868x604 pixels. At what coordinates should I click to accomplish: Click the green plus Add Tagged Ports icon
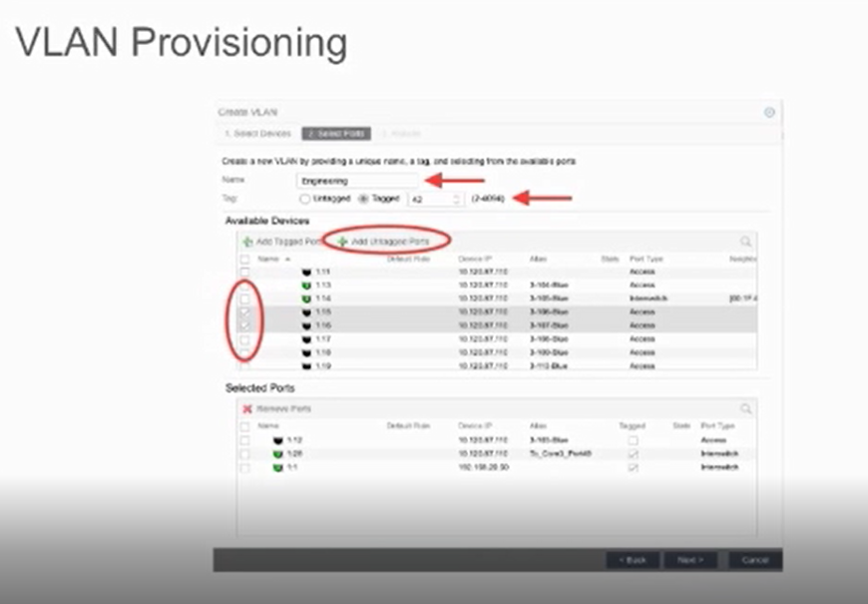coord(246,242)
